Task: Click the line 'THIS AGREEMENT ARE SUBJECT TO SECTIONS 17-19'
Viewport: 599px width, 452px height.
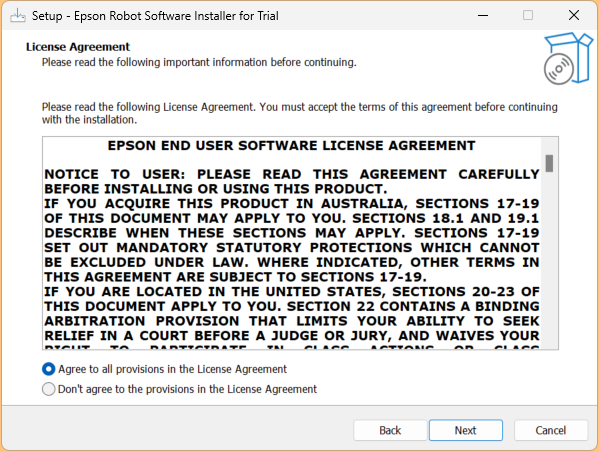Action: point(235,277)
